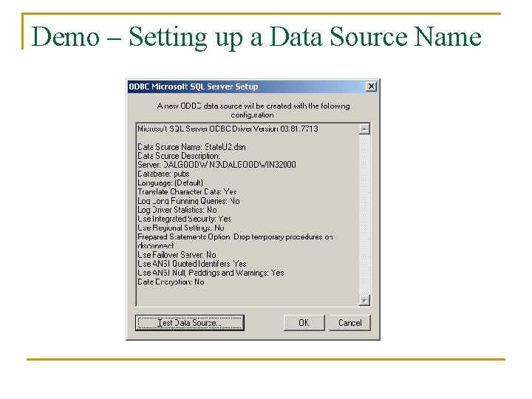This screenshot has height=399, width=532.
Task: Select the Use ANSI Quoted Identifiers line
Action: tap(191, 264)
